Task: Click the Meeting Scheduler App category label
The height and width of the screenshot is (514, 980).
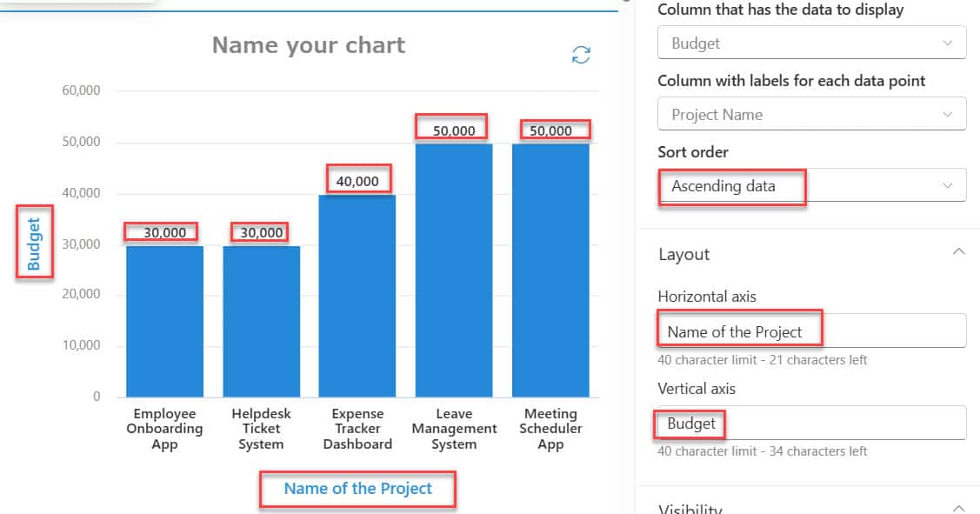Action: tap(551, 428)
